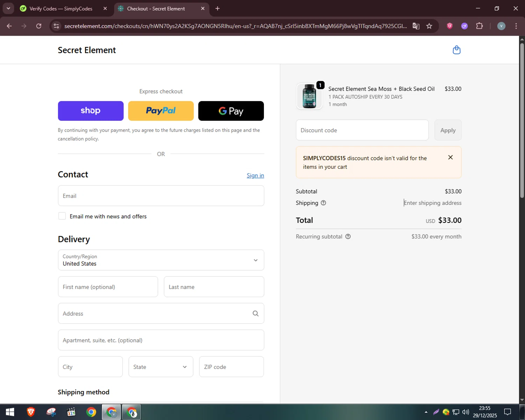This screenshot has height=420, width=525.
Task: Close the Checkout - Secret Element tab
Action: (203, 8)
